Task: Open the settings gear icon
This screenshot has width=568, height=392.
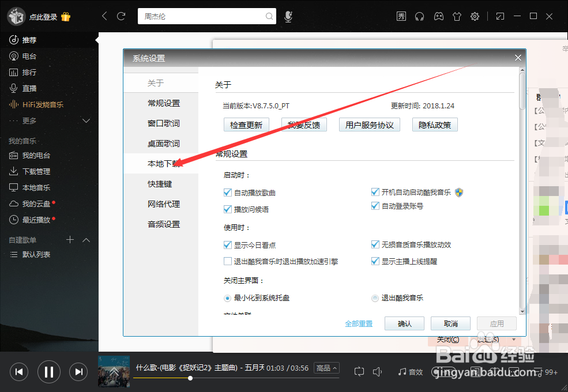Action: [475, 16]
